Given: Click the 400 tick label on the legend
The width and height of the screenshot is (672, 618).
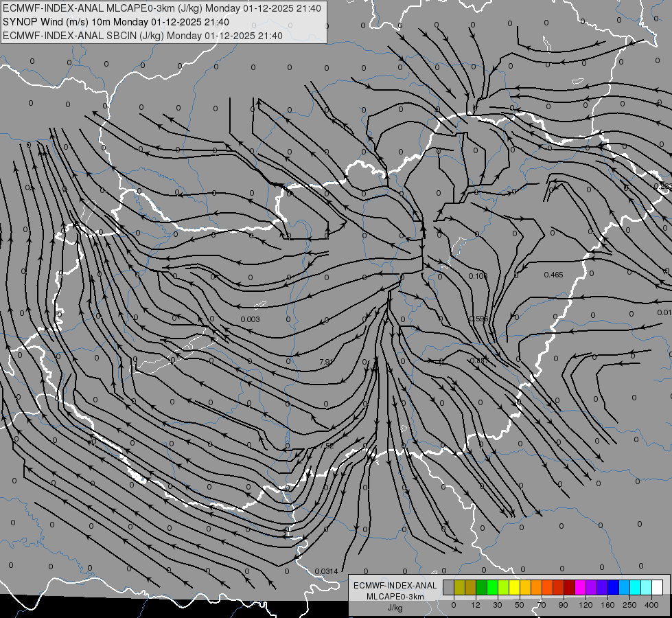Looking at the screenshot, I should tap(651, 605).
